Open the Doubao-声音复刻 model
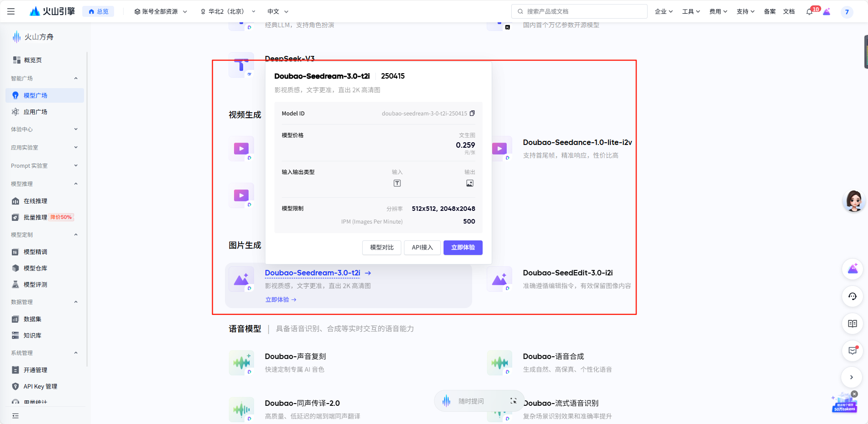868x424 pixels. 295,356
